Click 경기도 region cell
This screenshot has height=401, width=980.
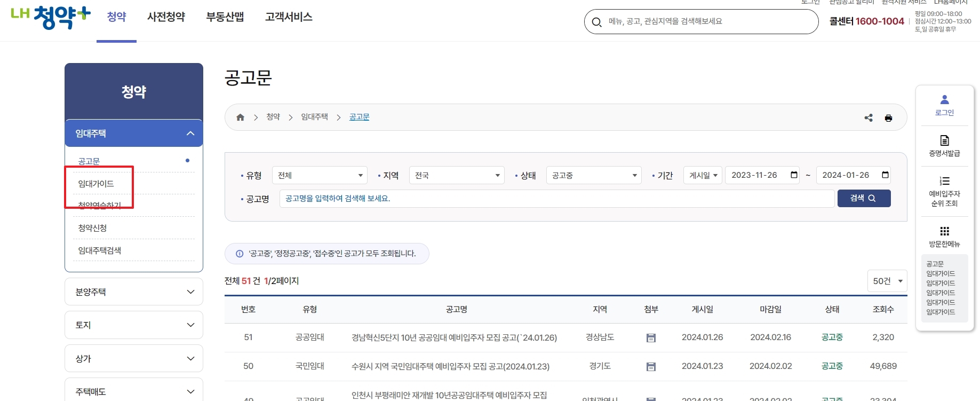pyautogui.click(x=600, y=366)
